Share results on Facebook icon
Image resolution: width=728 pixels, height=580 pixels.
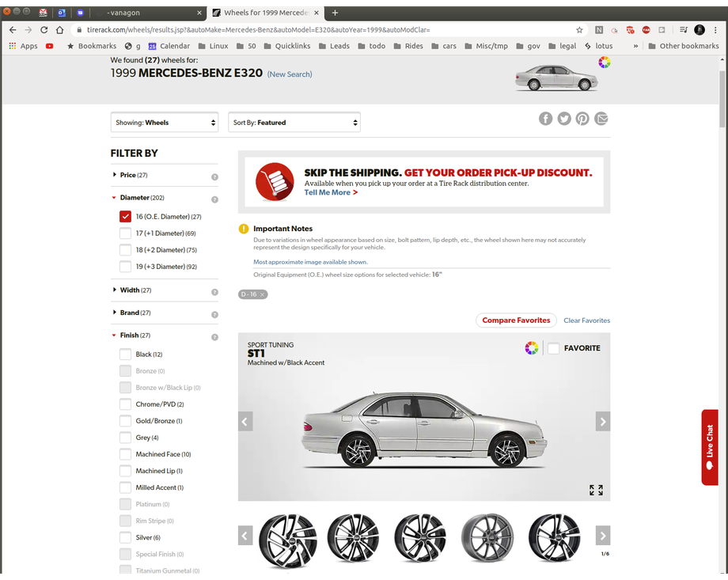(x=545, y=119)
